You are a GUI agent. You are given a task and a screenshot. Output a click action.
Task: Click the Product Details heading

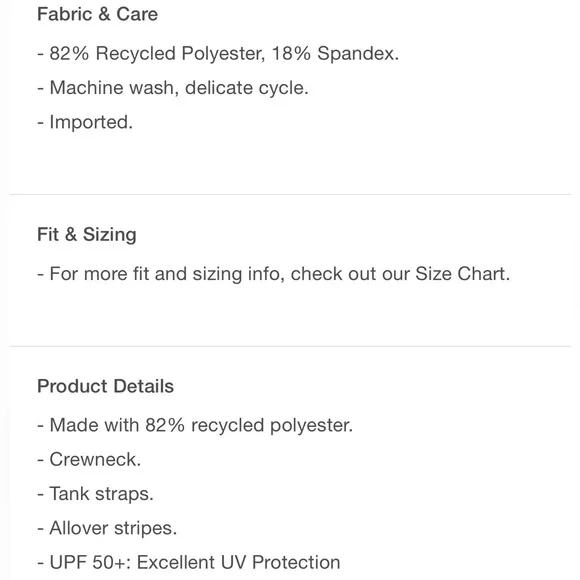[x=105, y=386]
